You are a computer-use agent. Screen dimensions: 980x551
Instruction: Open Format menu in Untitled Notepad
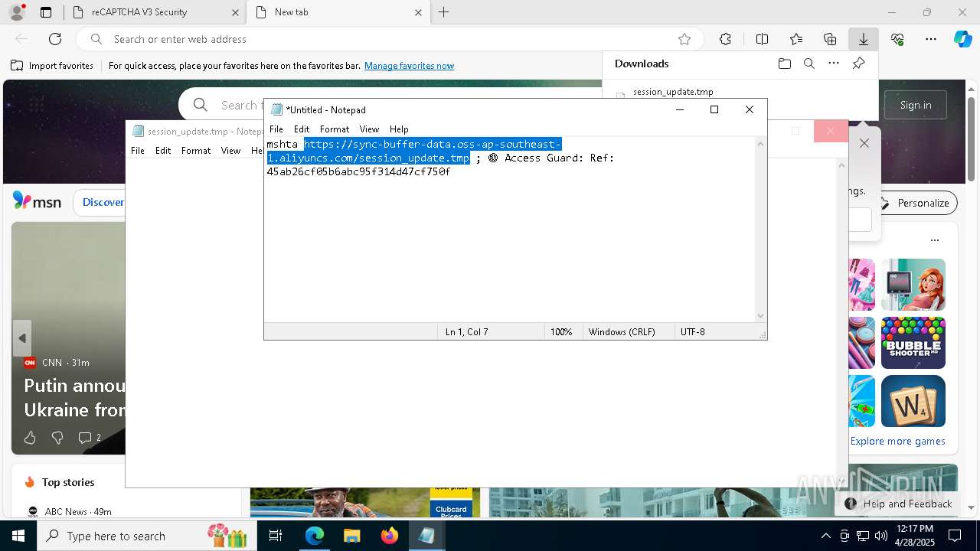(x=335, y=129)
